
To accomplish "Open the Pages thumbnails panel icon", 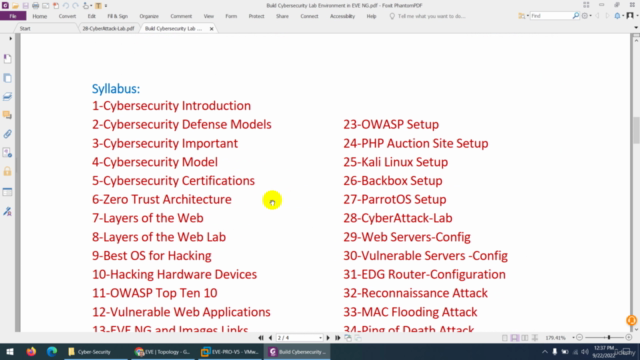I will pos(7,78).
